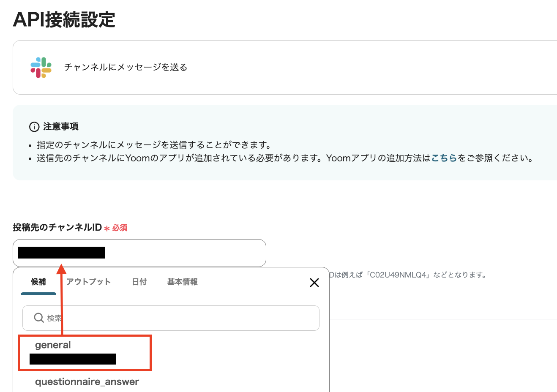Open the 基本情報 tab
Viewport: 557px width, 392px height.
click(x=182, y=281)
